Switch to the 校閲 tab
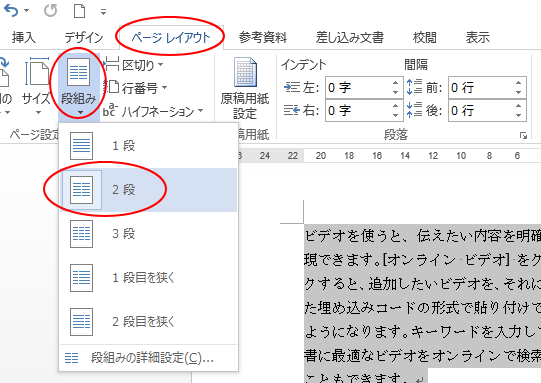541x383 pixels. (424, 37)
